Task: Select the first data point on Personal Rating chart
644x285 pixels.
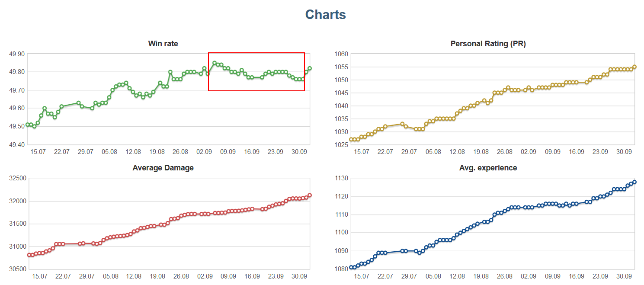Action: pyautogui.click(x=351, y=139)
